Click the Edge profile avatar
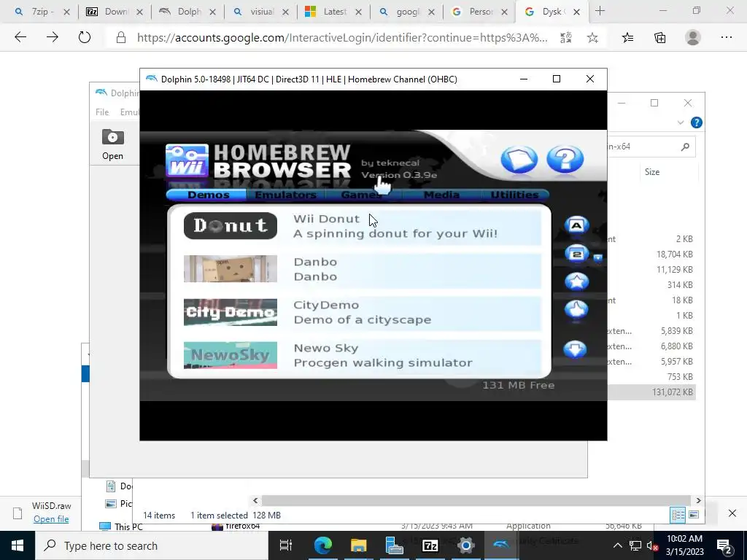747x560 pixels. pyautogui.click(x=693, y=37)
